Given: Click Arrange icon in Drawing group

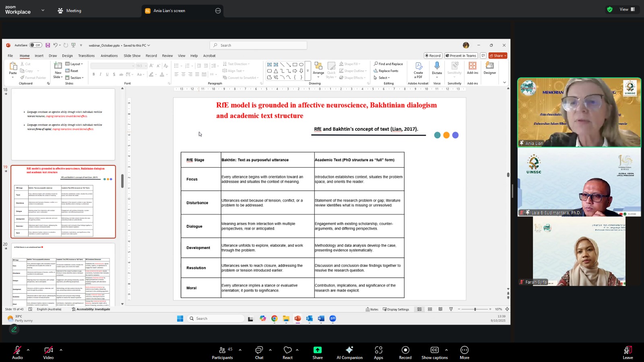Looking at the screenshot, I should tap(318, 66).
